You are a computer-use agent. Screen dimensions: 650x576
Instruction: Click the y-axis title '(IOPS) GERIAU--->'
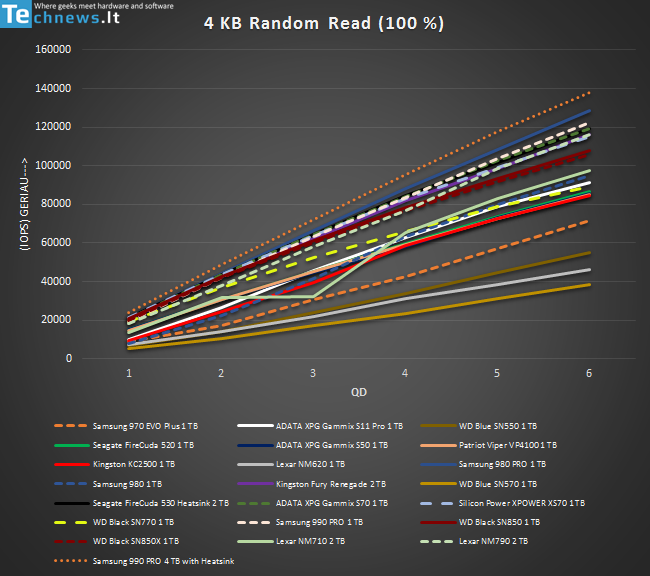(24, 204)
